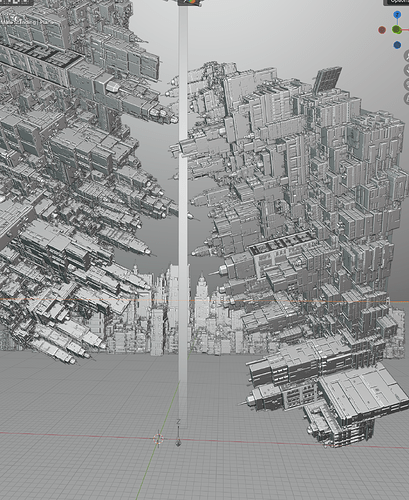
Task: Select the tilted panel atop right cluster
Action: click(327, 80)
